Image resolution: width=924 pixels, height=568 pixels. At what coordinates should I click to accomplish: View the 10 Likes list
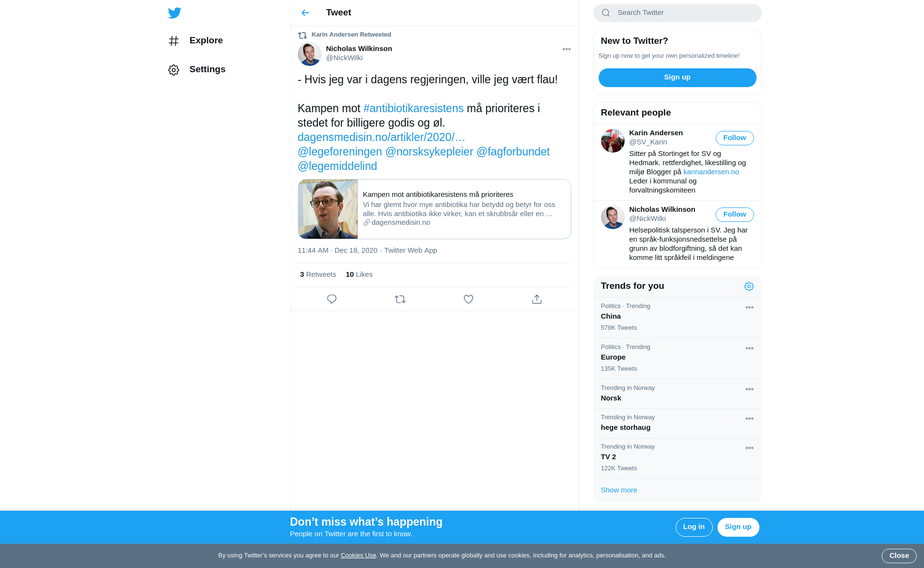[x=359, y=274]
